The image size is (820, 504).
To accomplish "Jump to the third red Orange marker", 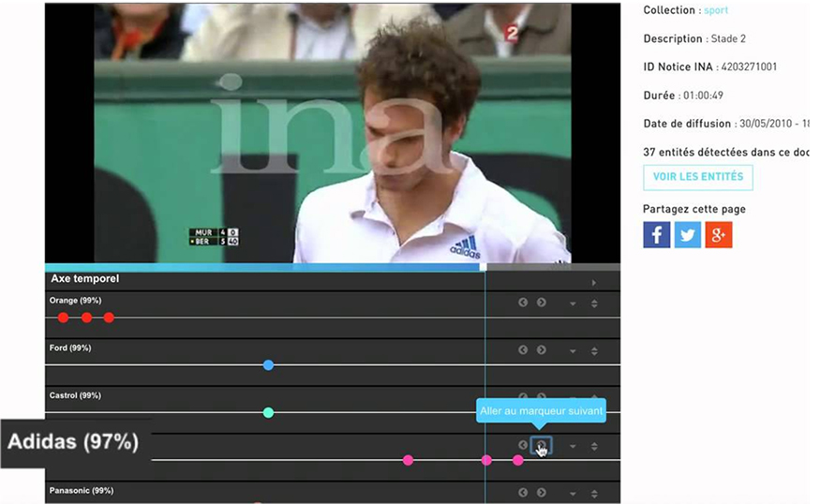I will pos(109,318).
